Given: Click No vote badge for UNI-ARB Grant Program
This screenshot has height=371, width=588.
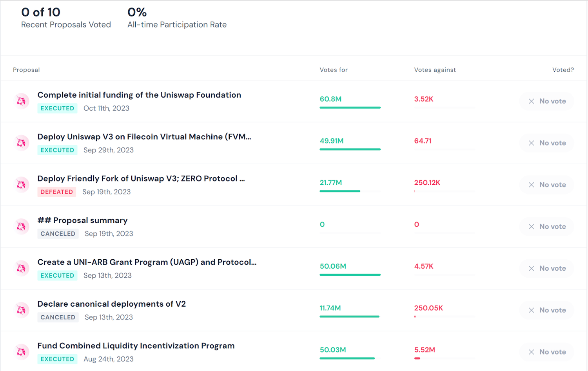Looking at the screenshot, I should pyautogui.click(x=546, y=268).
